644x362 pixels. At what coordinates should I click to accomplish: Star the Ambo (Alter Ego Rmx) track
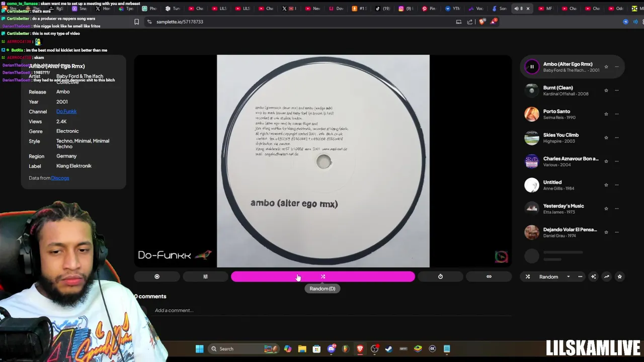(606, 67)
